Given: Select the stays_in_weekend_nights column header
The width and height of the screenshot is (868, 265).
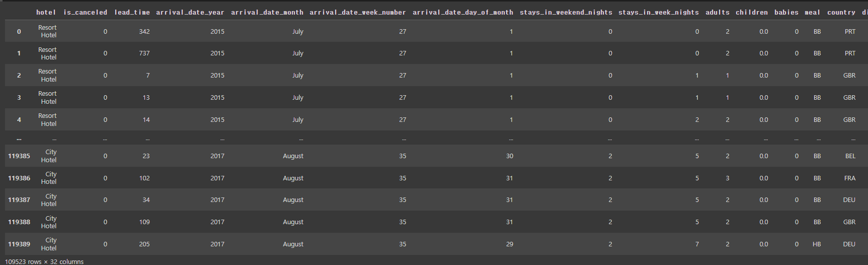Looking at the screenshot, I should (x=566, y=12).
